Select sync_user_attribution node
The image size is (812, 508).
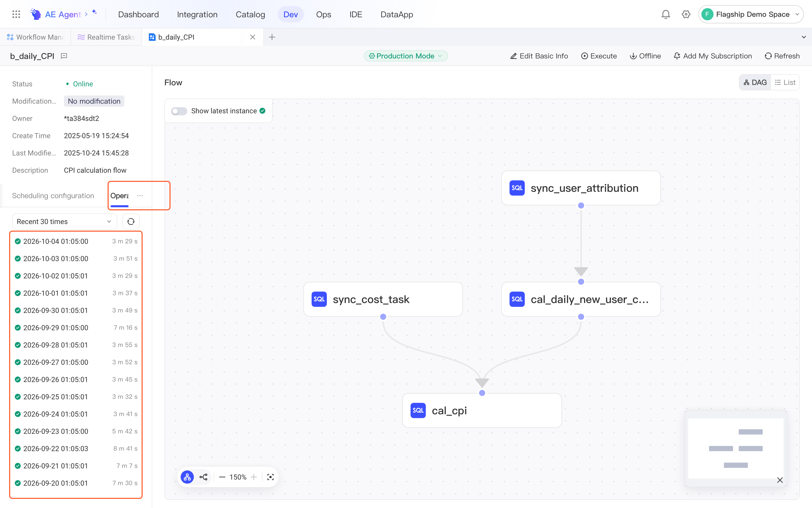(x=581, y=188)
